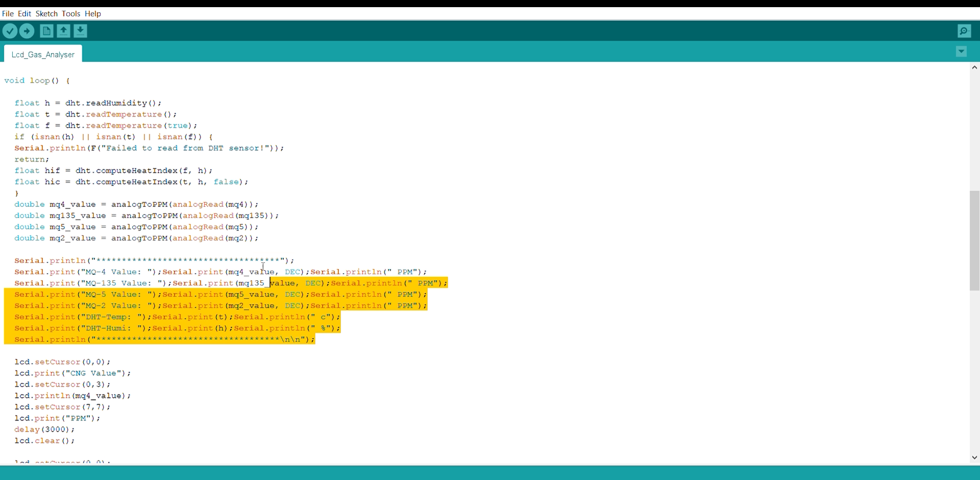Click the 'if (isnan(h) ||' condition line
The height and width of the screenshot is (480, 980).
[x=113, y=137]
